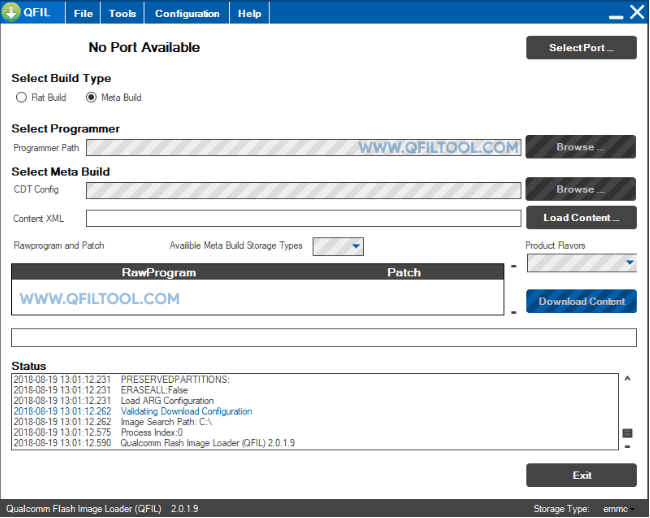650x518 pixels.
Task: Click minus button beside RawProgram table header
Action: tap(514, 266)
